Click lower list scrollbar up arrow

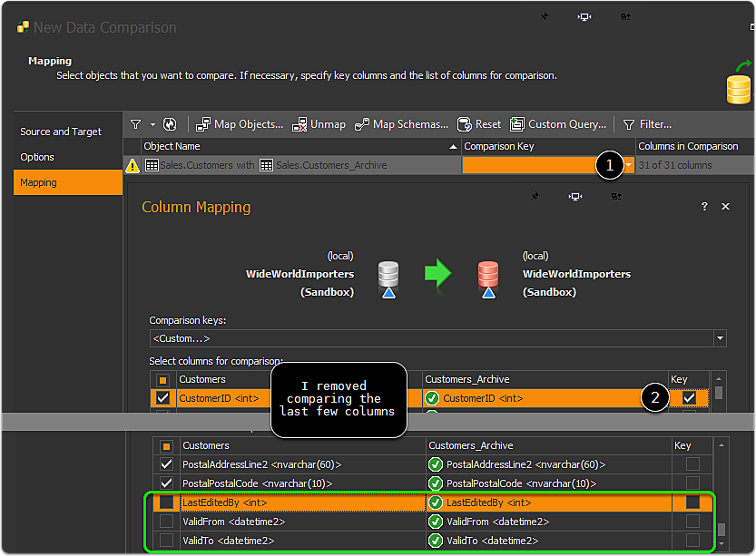(x=722, y=445)
